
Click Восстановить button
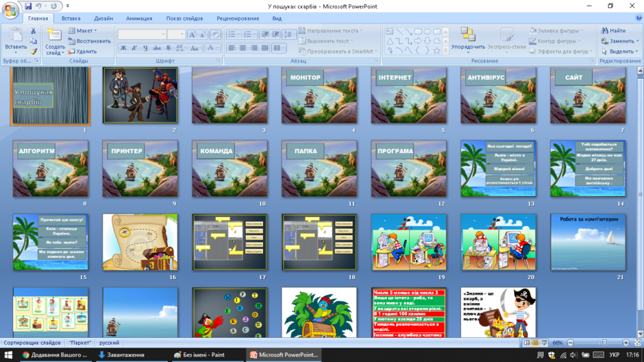(x=89, y=41)
